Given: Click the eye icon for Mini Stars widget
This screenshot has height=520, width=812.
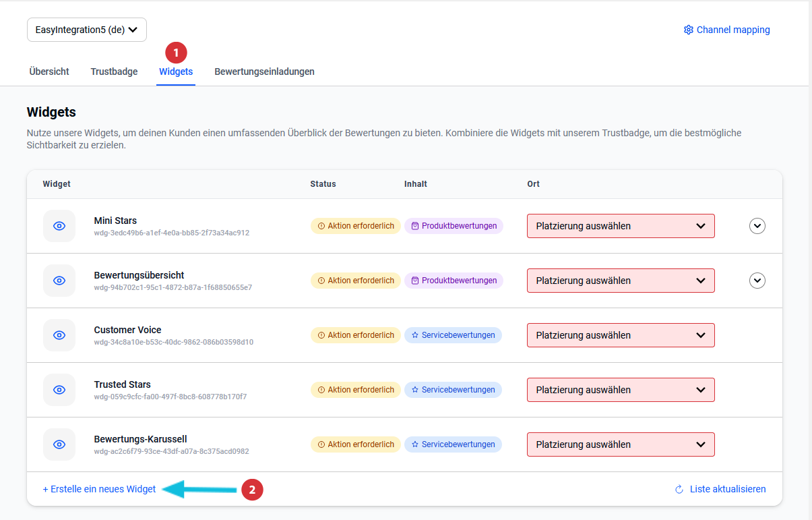Looking at the screenshot, I should (x=59, y=226).
